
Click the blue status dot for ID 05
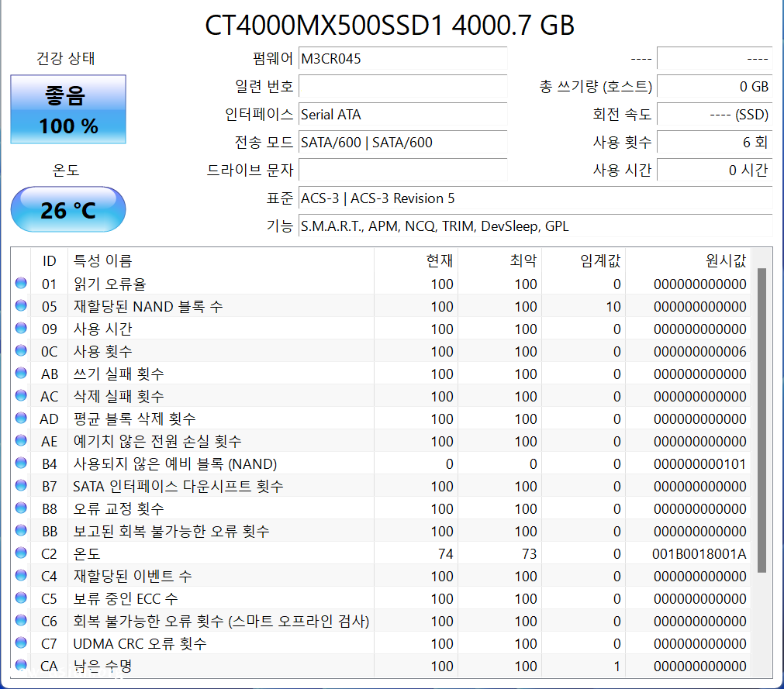point(21,305)
